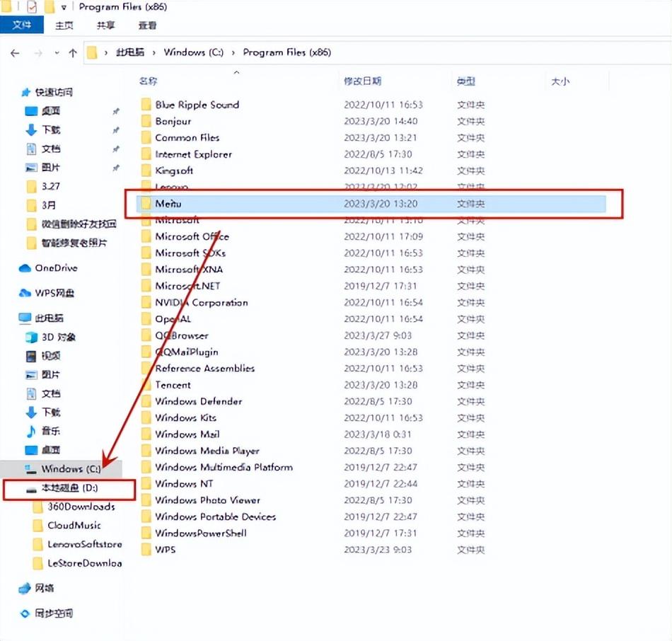Click Program Files (x86) breadcrumb segment
The image size is (672, 641).
tap(286, 52)
